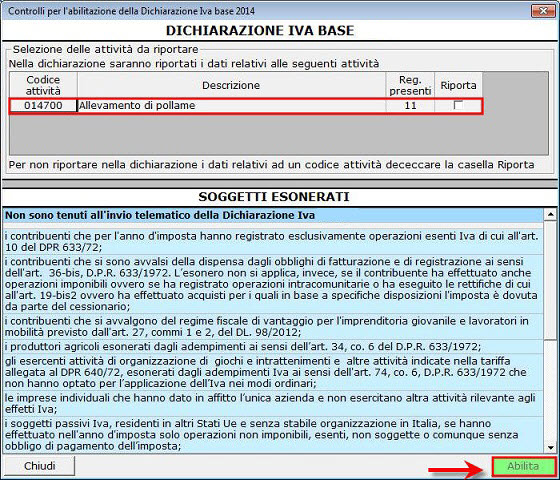Click the Chiudi button
Image resolution: width=560 pixels, height=480 pixels.
tap(39, 466)
